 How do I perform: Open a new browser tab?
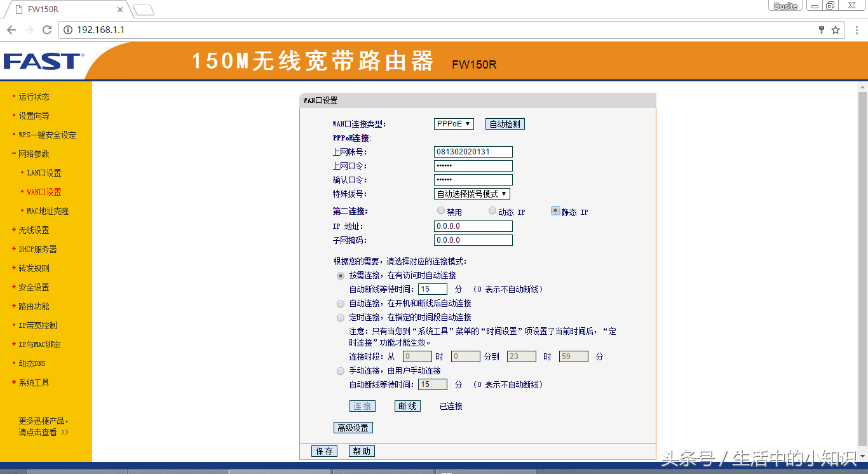[x=144, y=10]
